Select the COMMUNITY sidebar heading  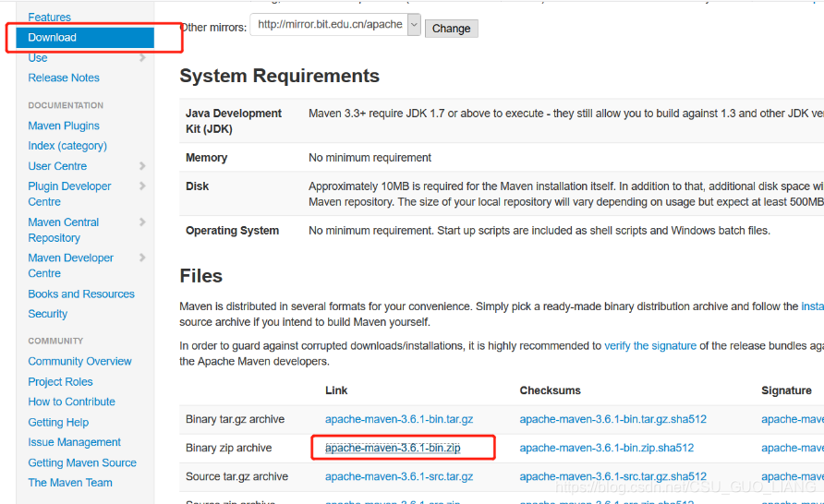[55, 342]
